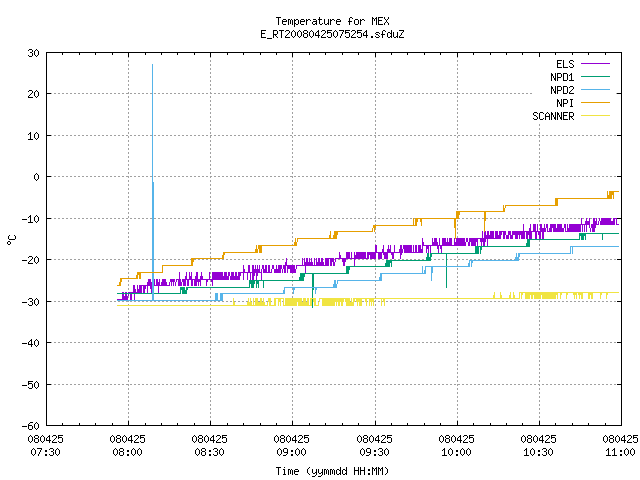The height and width of the screenshot is (480, 640).
Task: Click the green NPD1 legend line sample
Action: coord(595,77)
